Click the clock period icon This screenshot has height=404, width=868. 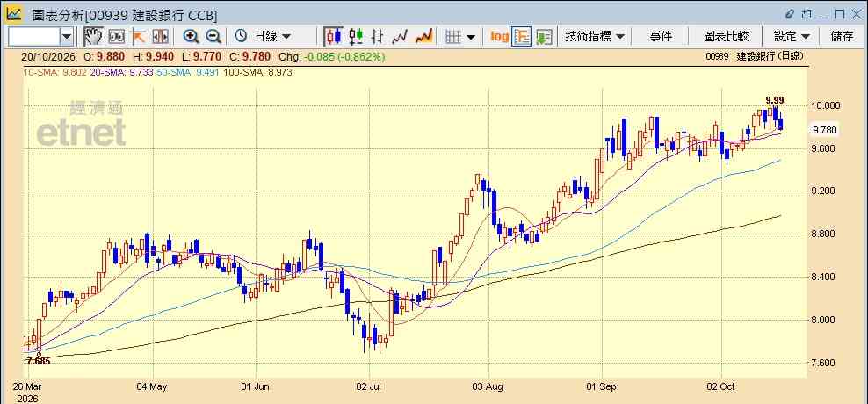[x=241, y=37]
